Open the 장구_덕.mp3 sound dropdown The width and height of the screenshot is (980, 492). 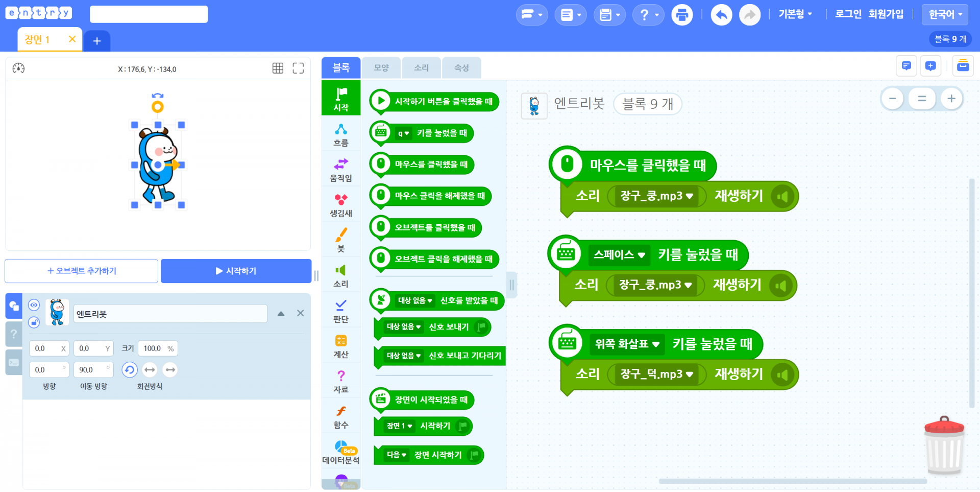pyautogui.click(x=657, y=374)
